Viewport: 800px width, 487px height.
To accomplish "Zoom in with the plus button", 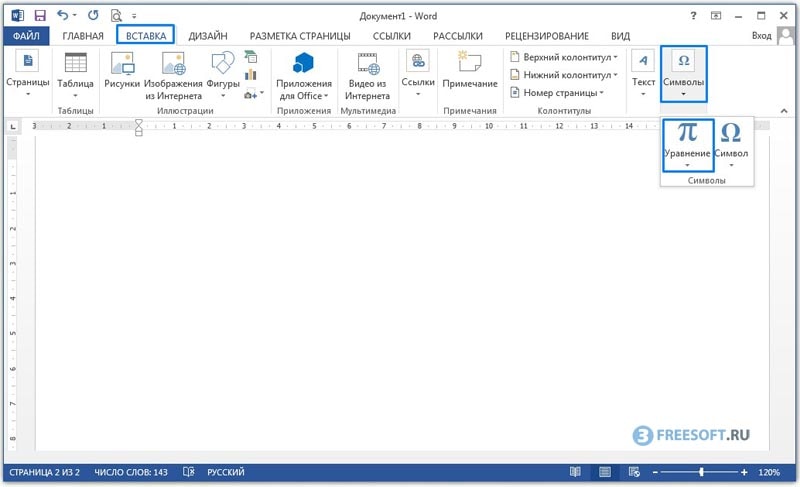I will click(x=744, y=473).
